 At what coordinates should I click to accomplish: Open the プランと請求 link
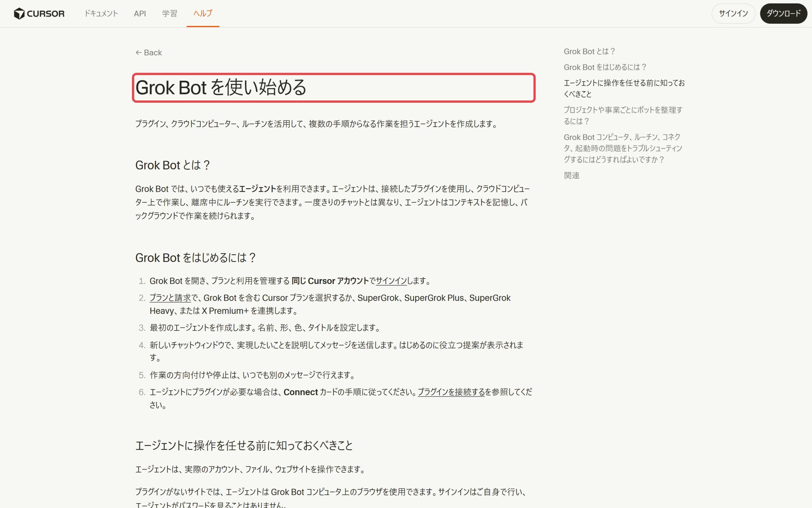[170, 298]
